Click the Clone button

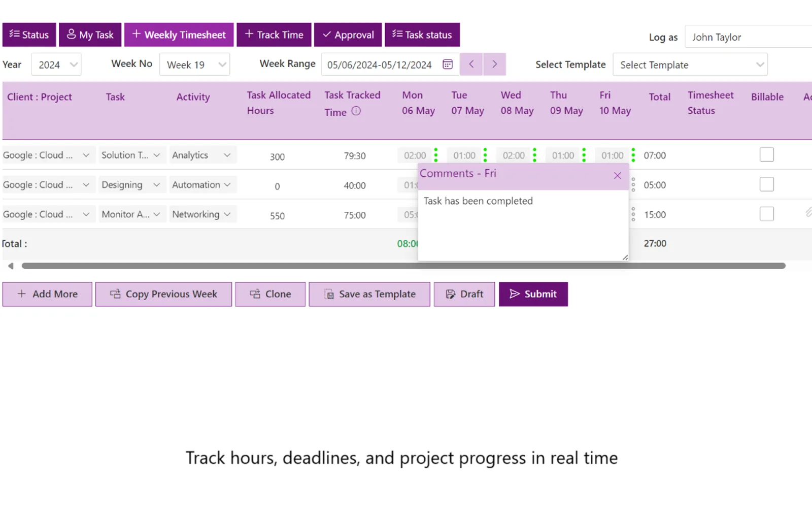click(x=270, y=294)
